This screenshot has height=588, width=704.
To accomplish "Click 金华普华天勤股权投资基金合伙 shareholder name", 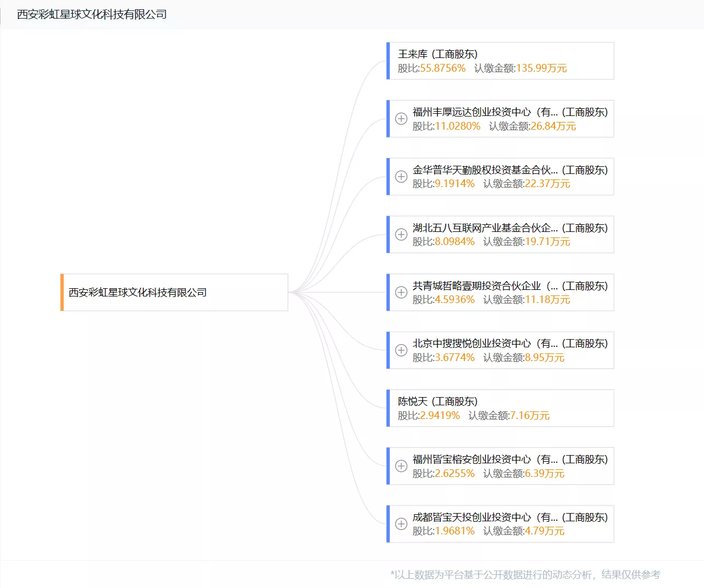I will tap(485, 170).
